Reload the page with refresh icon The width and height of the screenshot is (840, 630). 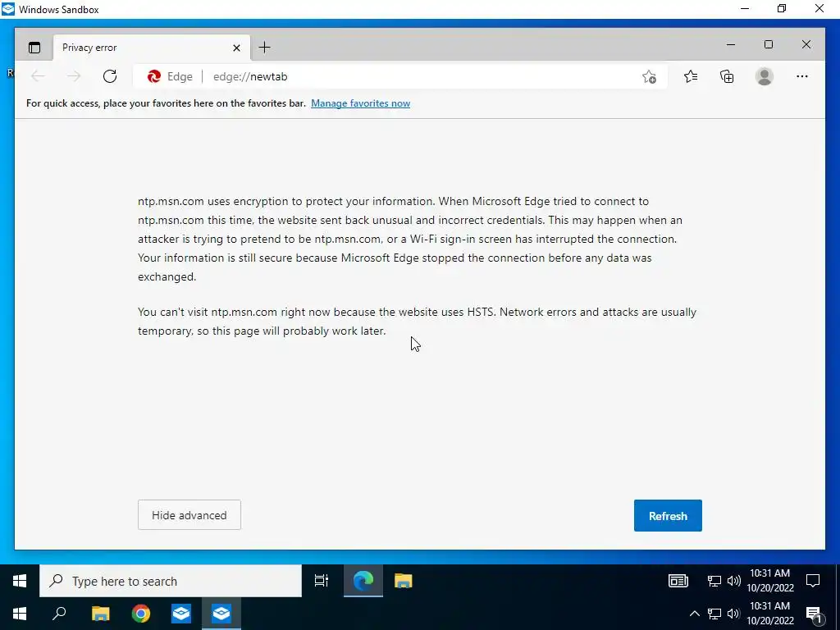(110, 76)
